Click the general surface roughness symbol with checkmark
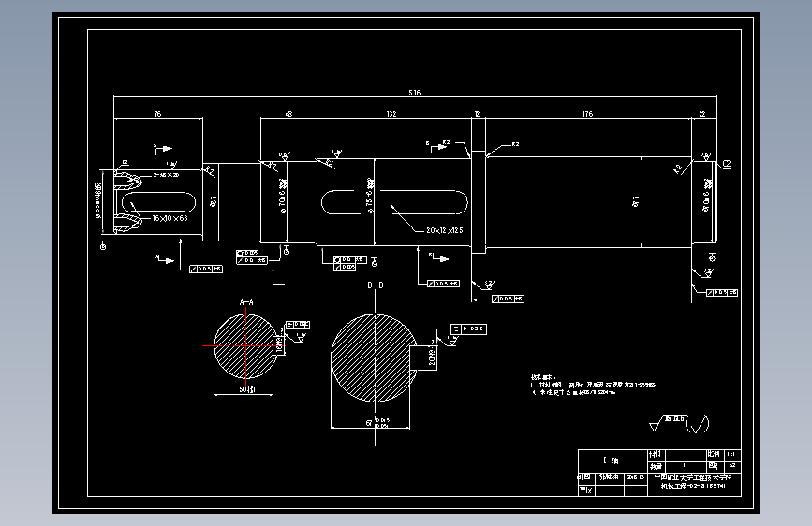 679,423
